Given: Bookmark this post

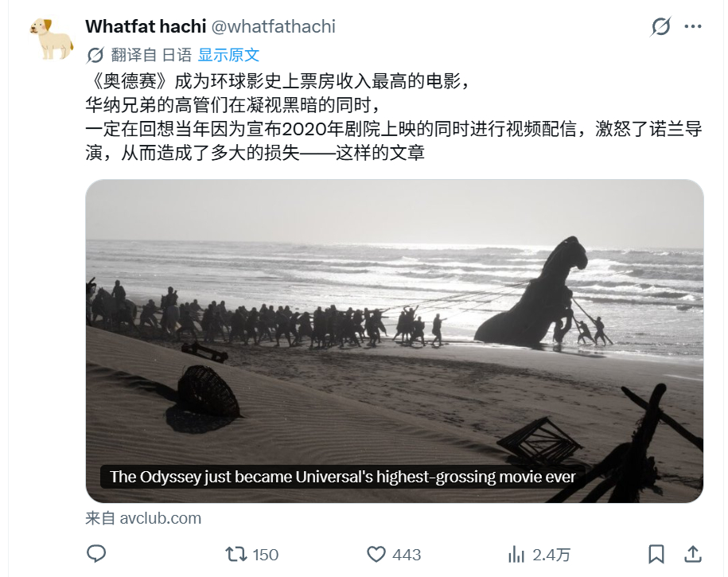Looking at the screenshot, I should [656, 554].
